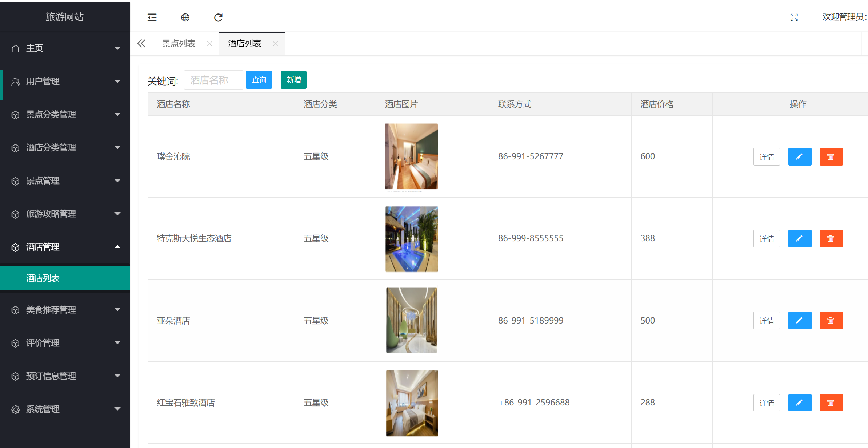
Task: Expand the 旅游攻略管理 menu
Action: [65, 214]
